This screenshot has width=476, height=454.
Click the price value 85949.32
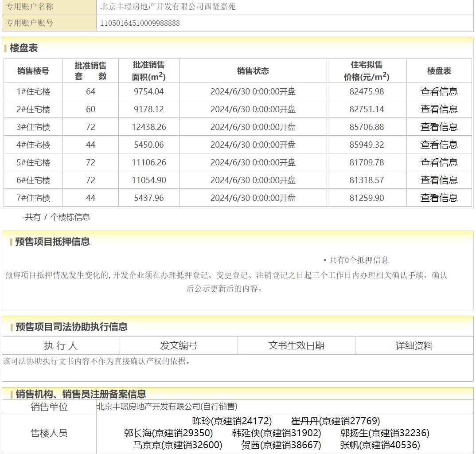tap(367, 145)
